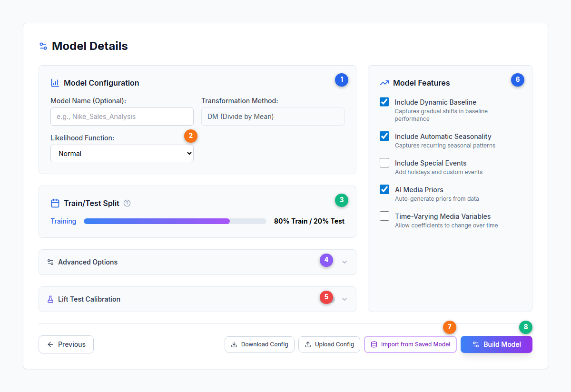Viewport: 571px width, 392px height.
Task: Click the trend arrow icon beside Model Features
Action: tap(384, 83)
